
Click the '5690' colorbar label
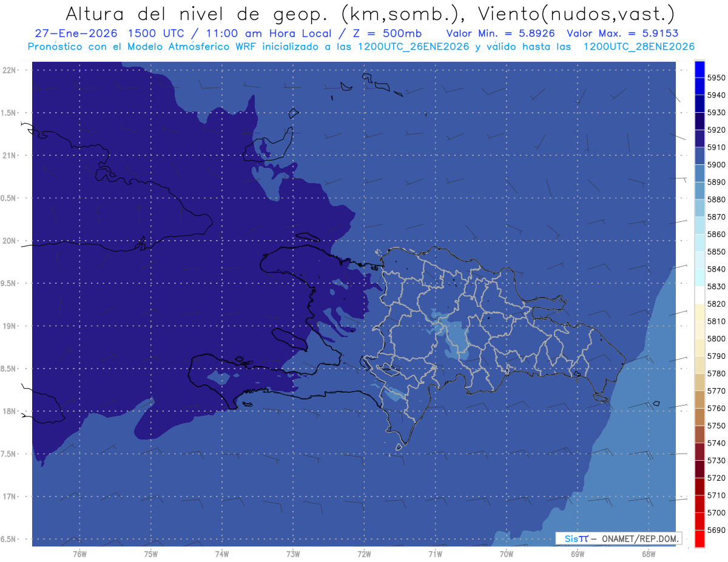tap(716, 530)
